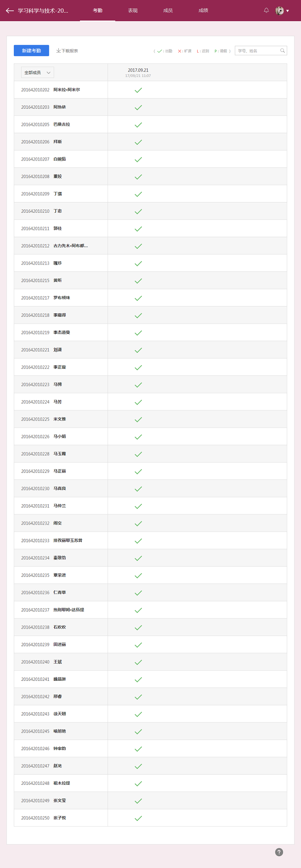
Task: Switch to the 成绩 tab
Action: [x=203, y=11]
